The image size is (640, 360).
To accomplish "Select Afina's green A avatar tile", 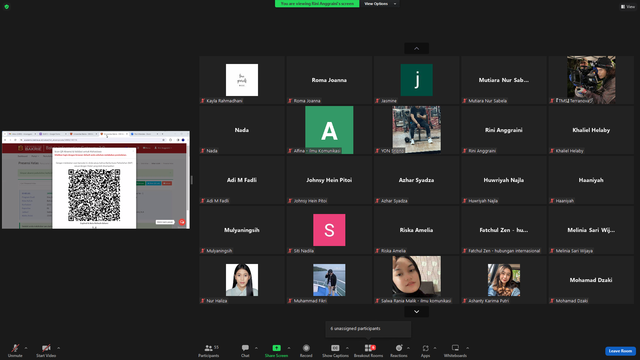I will [329, 130].
